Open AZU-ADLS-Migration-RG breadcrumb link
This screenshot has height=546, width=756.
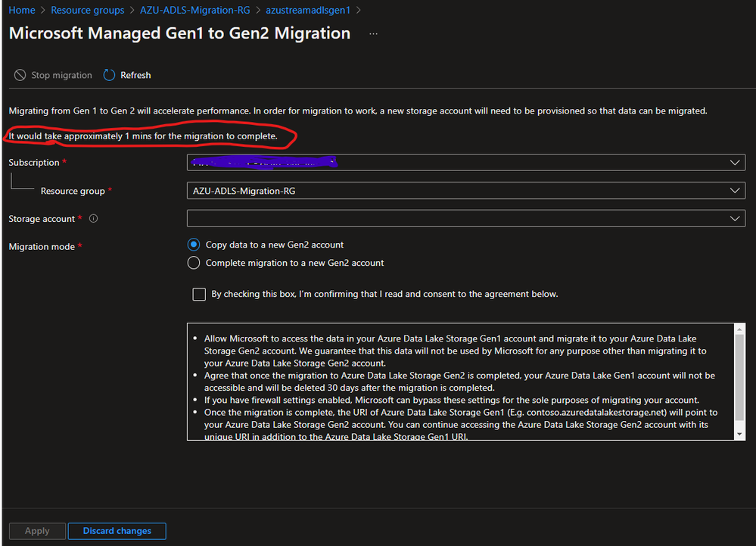(194, 10)
